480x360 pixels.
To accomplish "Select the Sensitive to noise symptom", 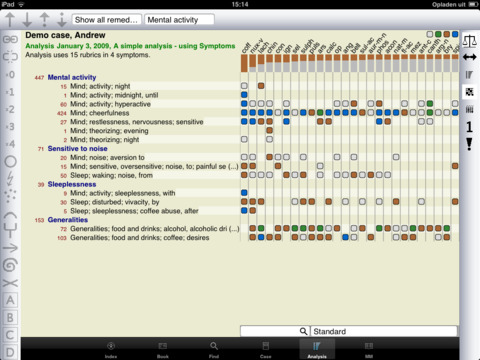I will click(x=77, y=149).
